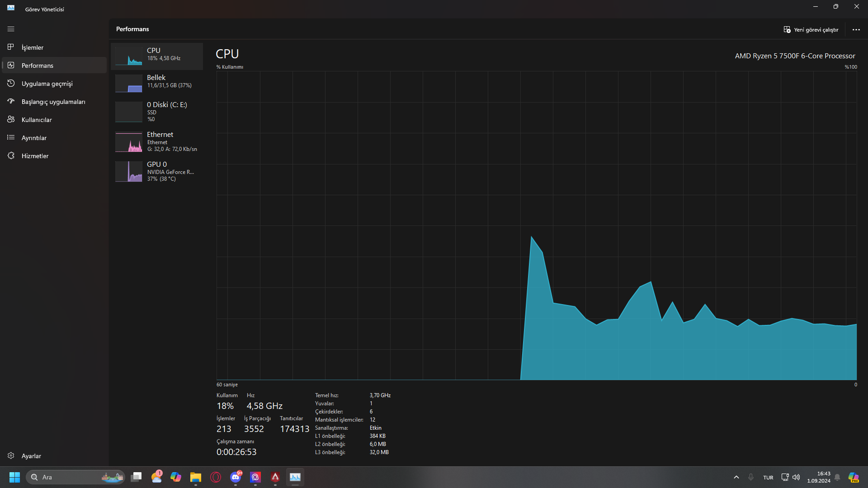868x488 pixels.
Task: Open Ayarlar settings at bottom
Action: point(31,456)
